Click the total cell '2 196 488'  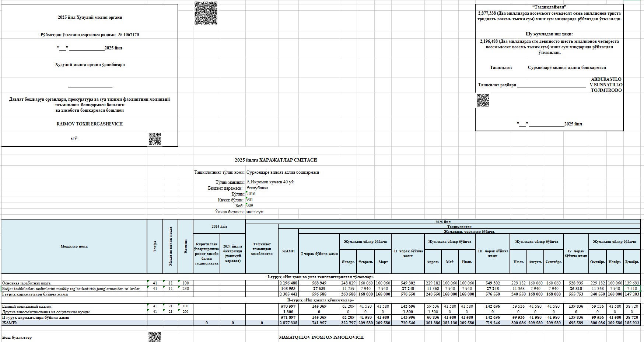(x=288, y=283)
